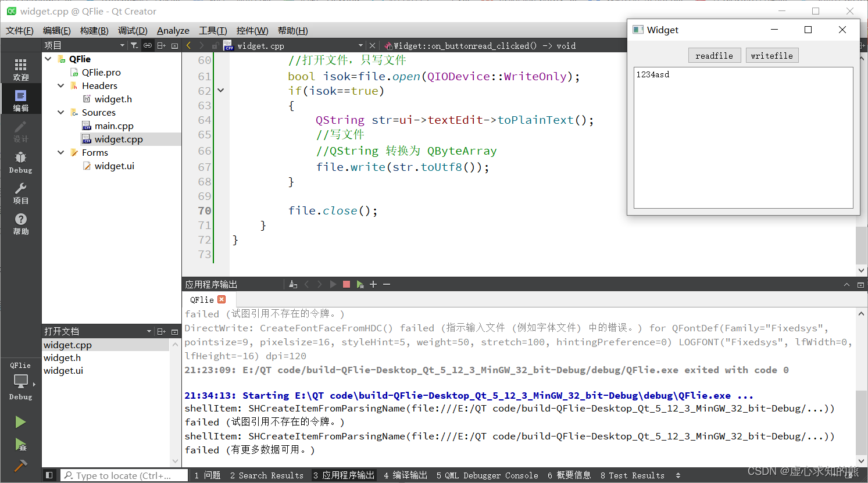Open the 构建(B) menu
This screenshot has width=868, height=483.
coord(94,30)
